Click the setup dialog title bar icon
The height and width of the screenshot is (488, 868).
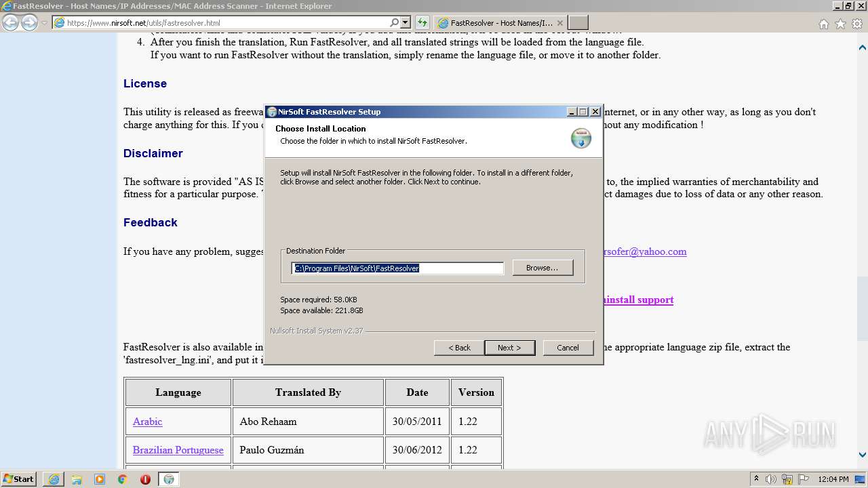click(272, 112)
